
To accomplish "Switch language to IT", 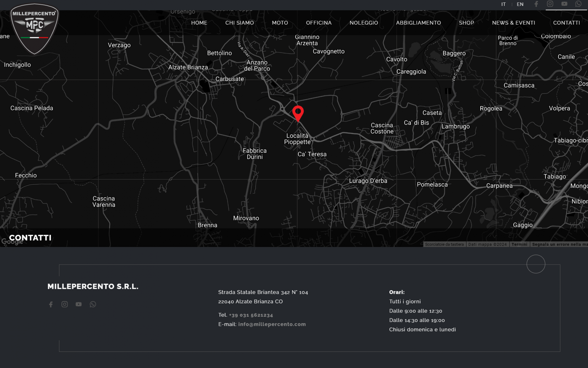I will tap(503, 4).
